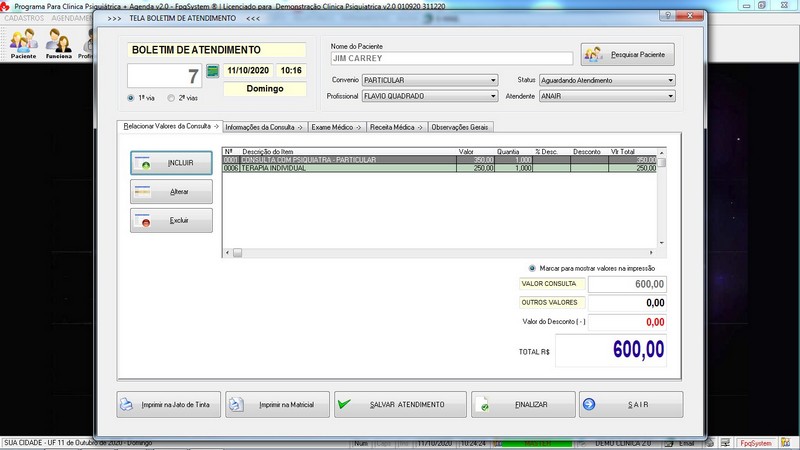Viewport: 800px width, 450px height.
Task: Click Imprimir na Matricial button
Action: click(x=277, y=404)
